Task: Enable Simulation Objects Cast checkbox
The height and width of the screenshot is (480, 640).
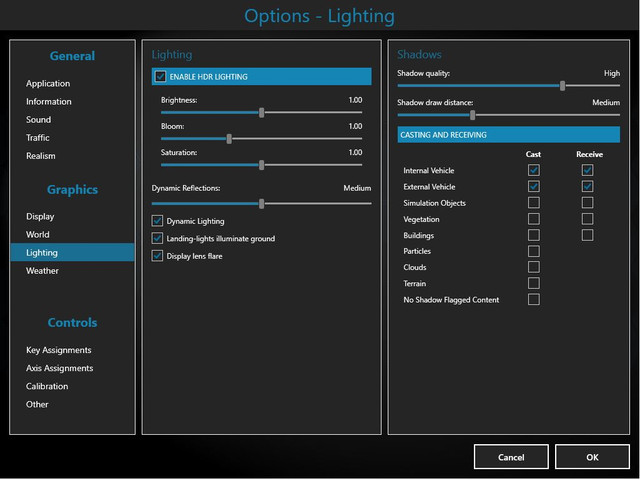Action: [x=533, y=202]
